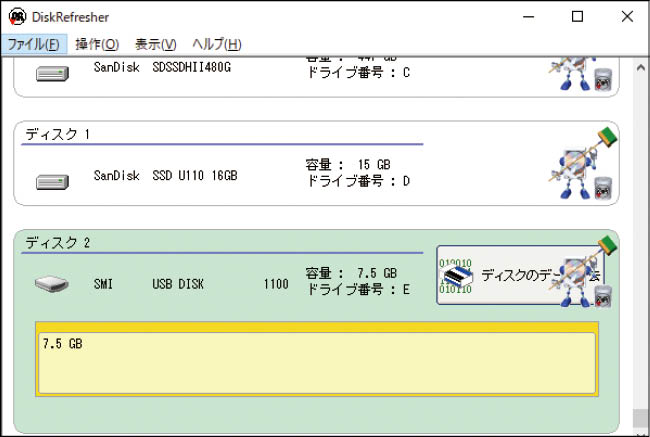This screenshot has height=437, width=650.
Task: Open the ヘルプ(H) menu
Action: point(216,44)
